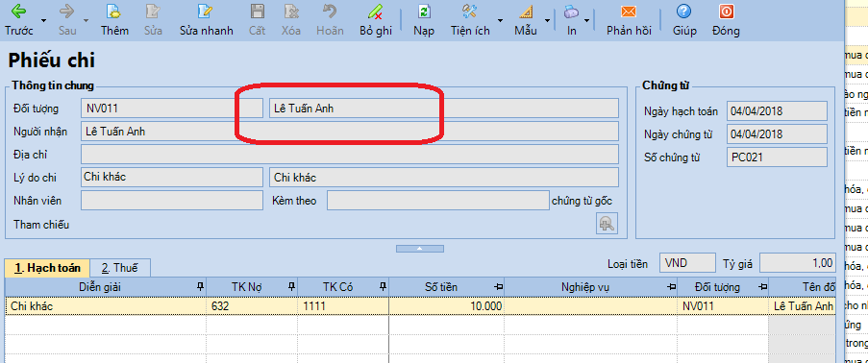Expand the Mẫu dropdown arrow
Viewport: 868px width, 363px height.
coord(548,20)
